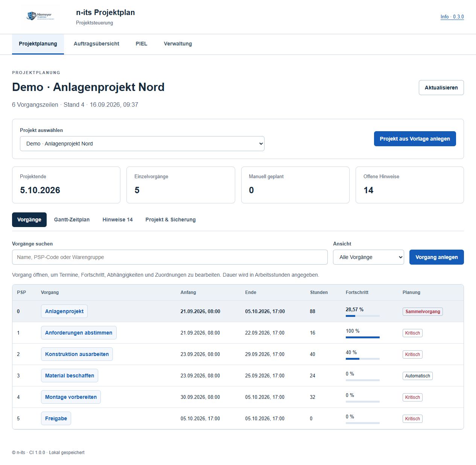
Task: Open the PIEL tab
Action: click(x=141, y=44)
